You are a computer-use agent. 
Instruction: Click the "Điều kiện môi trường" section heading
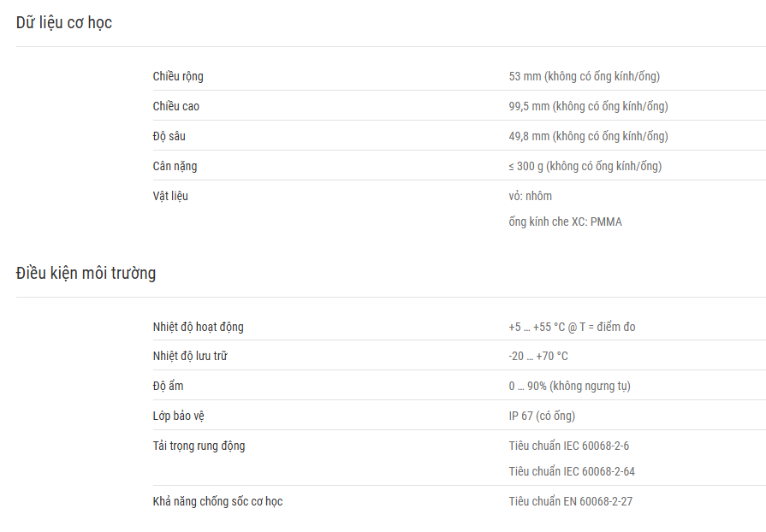coord(86,273)
